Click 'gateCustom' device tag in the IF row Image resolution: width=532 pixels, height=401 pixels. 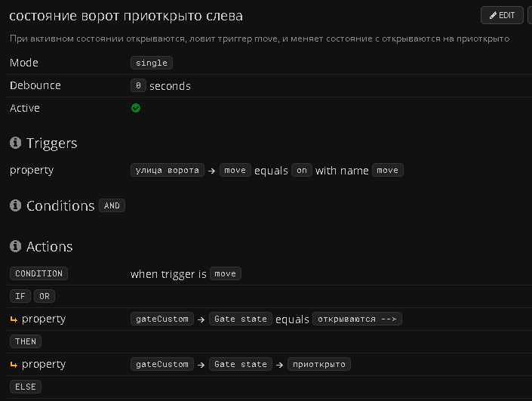coord(162,319)
